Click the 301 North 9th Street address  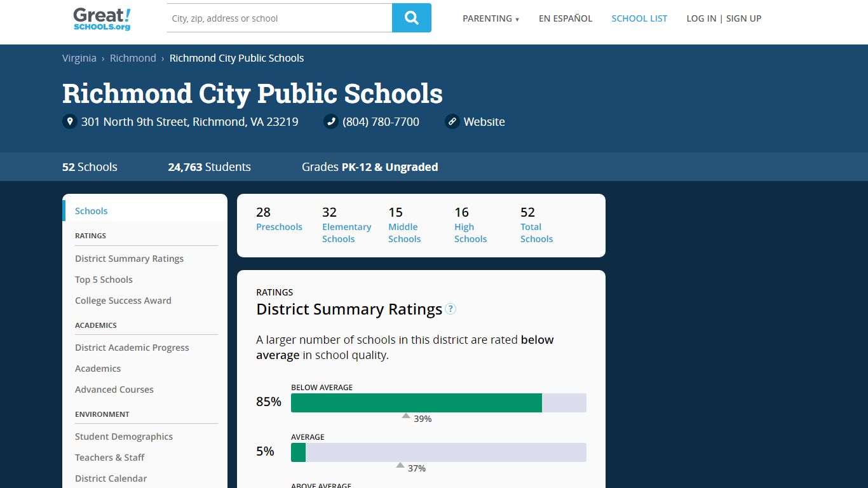(189, 121)
